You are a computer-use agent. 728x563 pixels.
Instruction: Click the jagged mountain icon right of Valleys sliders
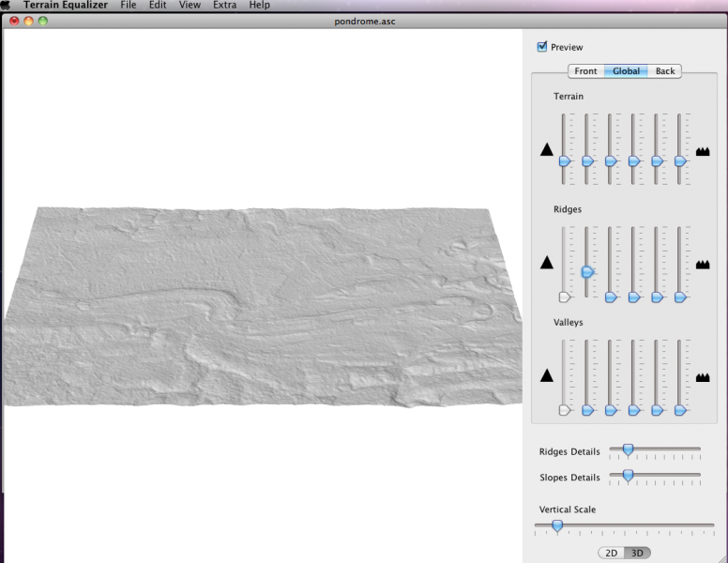(x=703, y=377)
